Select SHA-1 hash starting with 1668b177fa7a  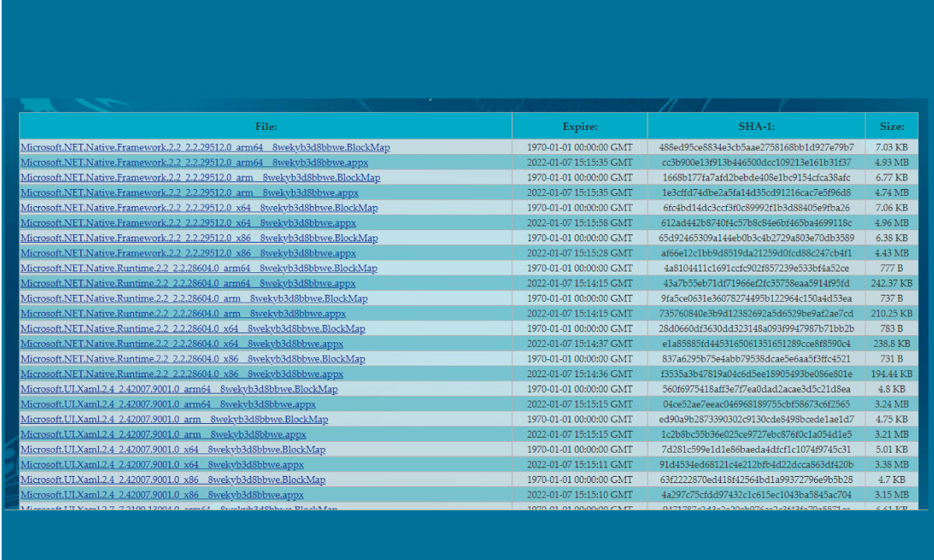[x=757, y=178]
